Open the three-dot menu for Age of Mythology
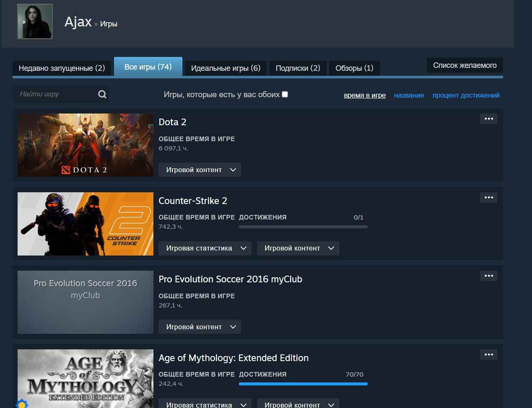Screen dimensions: 532x408 [488, 355]
